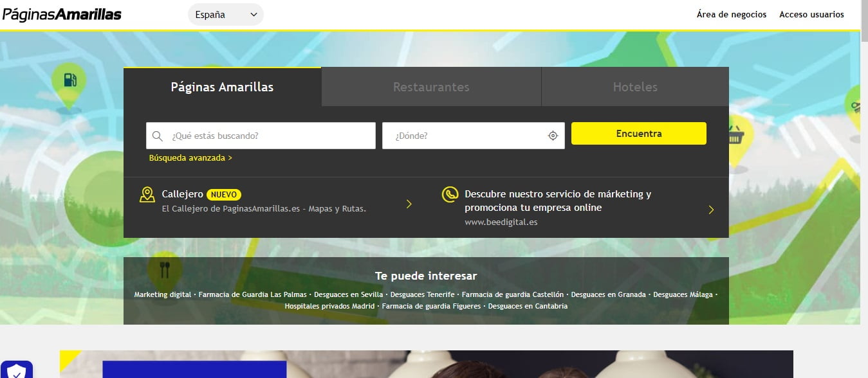The height and width of the screenshot is (378, 868).
Task: Click Acceso usuarios
Action: (812, 14)
